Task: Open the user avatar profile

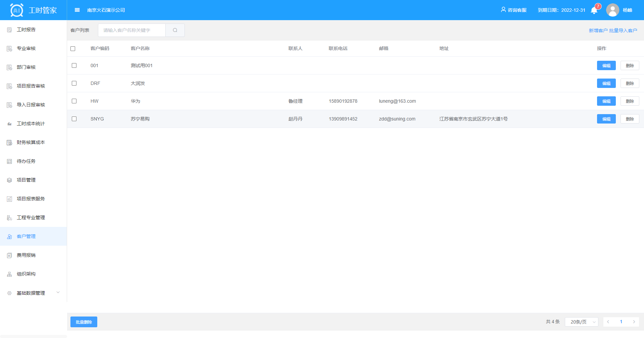Action: 612,10
